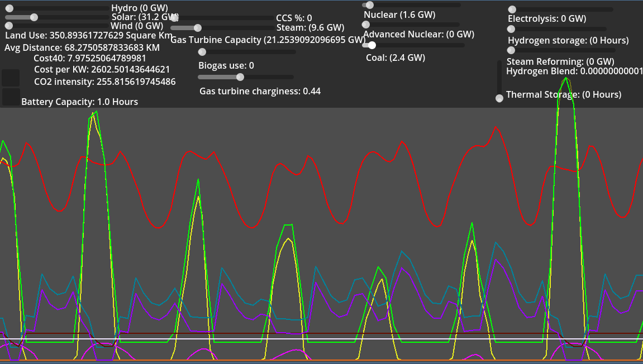Grab the Solar capacity slider knob
This screenshot has height=364, width=643.
(34, 17)
